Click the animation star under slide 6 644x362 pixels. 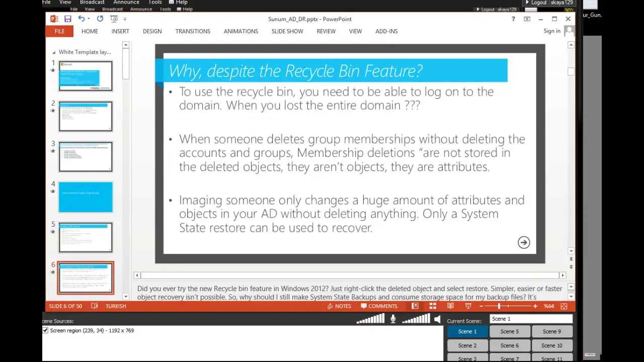(53, 272)
